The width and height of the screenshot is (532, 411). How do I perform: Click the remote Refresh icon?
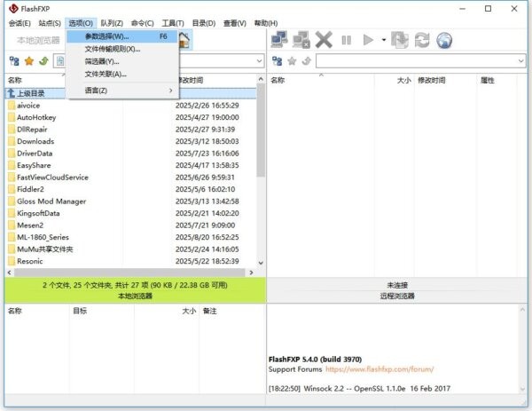[x=422, y=40]
